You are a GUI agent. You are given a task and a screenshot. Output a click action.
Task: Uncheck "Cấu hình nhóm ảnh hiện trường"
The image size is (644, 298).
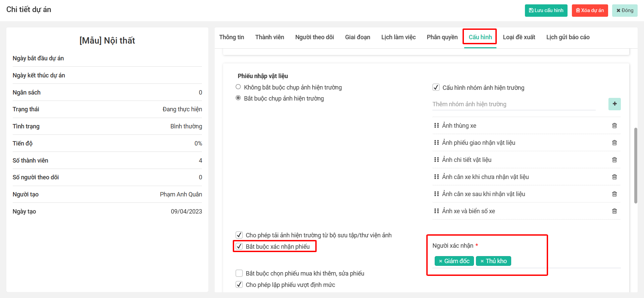click(x=436, y=87)
